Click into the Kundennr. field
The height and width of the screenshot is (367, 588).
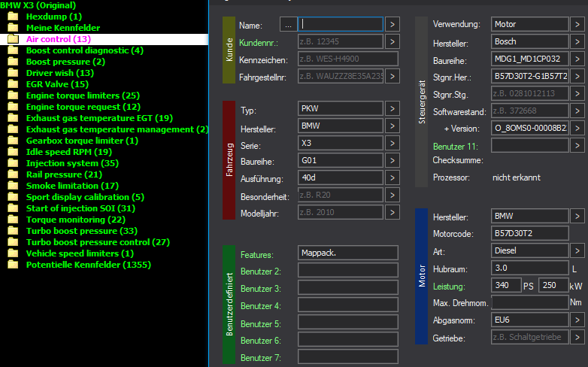click(341, 41)
